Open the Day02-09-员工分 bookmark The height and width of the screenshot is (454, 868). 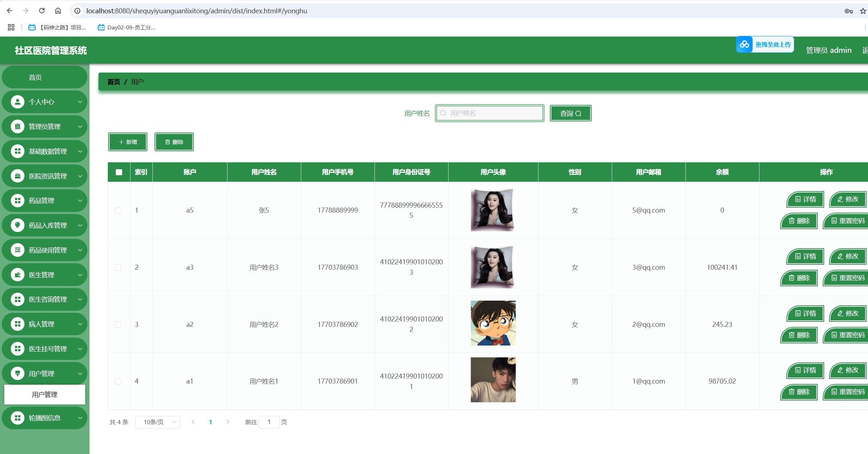[127, 27]
